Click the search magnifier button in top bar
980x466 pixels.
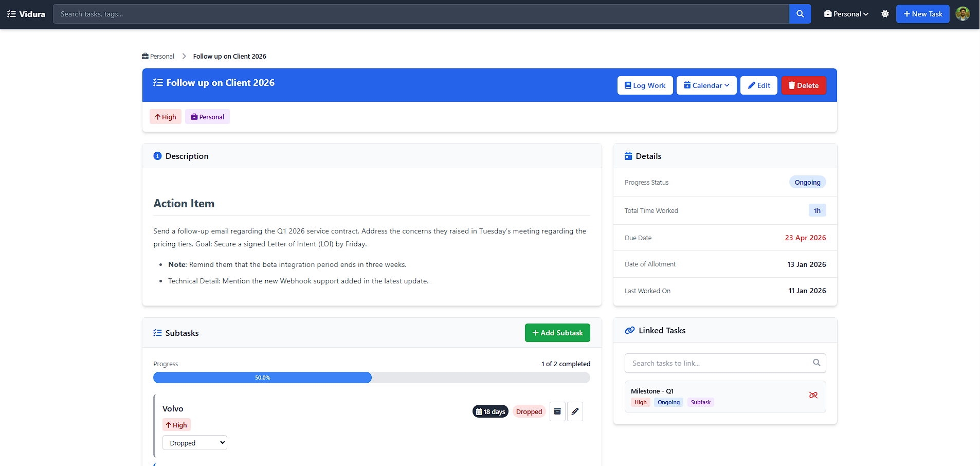coord(800,14)
